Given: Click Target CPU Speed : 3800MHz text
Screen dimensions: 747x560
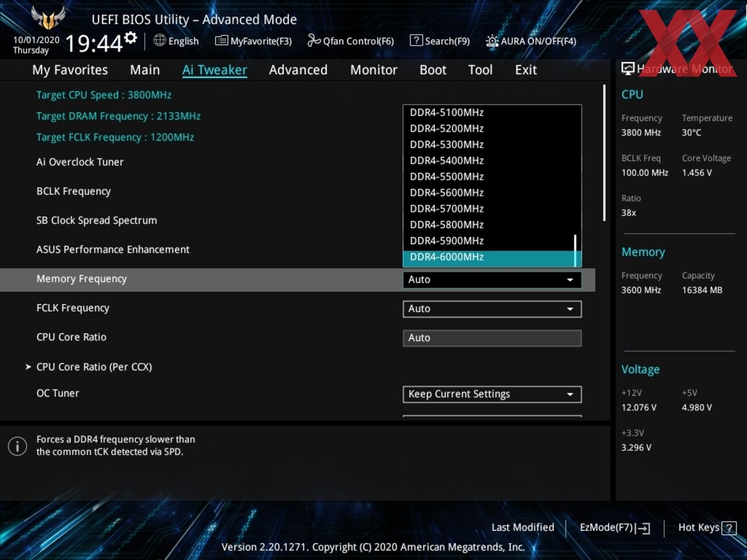Looking at the screenshot, I should click(104, 95).
